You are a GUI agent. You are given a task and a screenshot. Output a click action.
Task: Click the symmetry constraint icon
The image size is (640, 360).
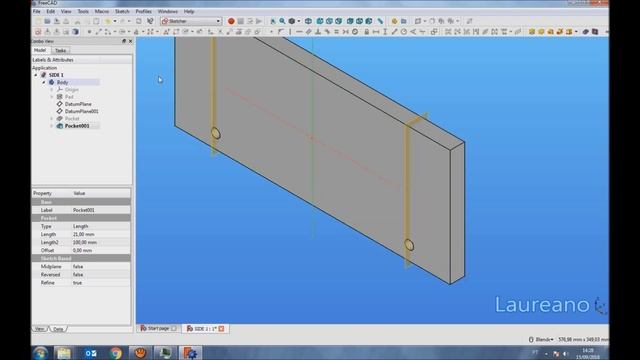click(345, 32)
